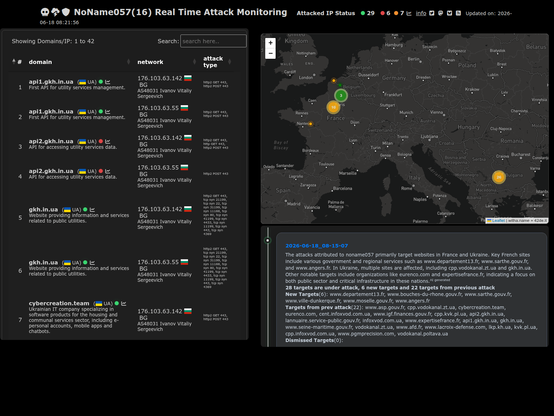Click the last square icon in header

pos(458,13)
